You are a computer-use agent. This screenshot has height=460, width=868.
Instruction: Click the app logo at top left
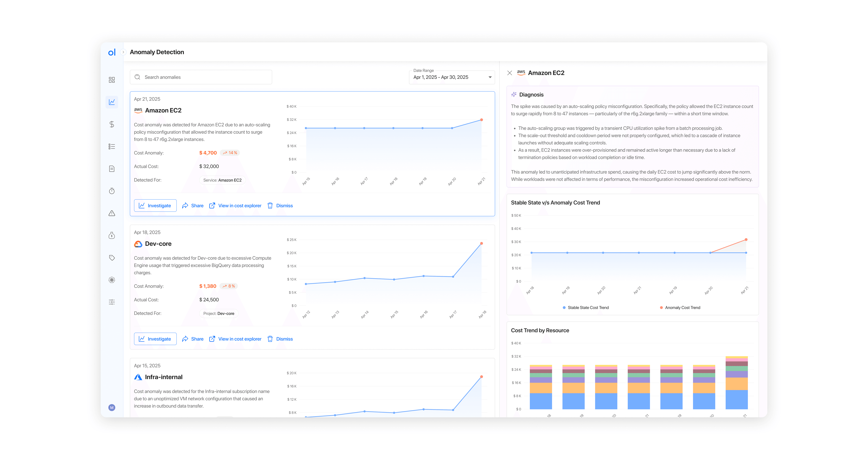coord(112,52)
